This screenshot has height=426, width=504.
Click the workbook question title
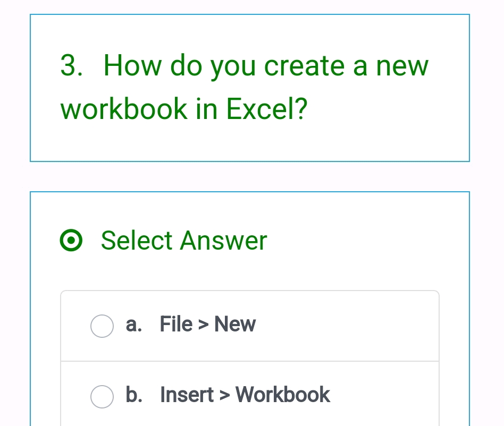coord(244,87)
